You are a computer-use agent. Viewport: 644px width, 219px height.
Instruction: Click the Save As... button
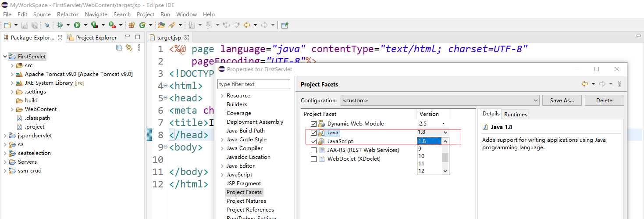562,101
